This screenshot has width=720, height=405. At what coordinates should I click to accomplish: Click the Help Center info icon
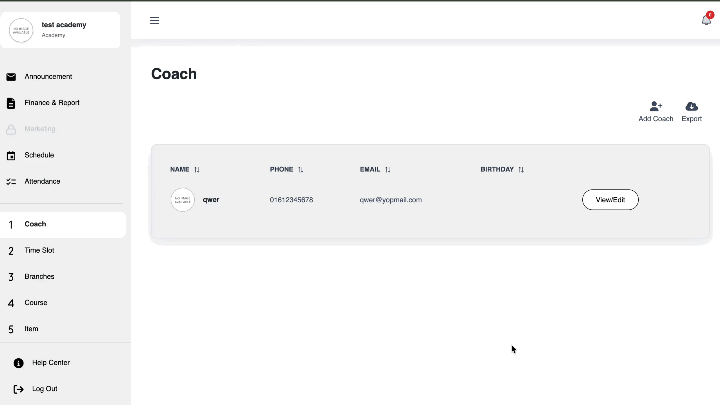point(18,363)
